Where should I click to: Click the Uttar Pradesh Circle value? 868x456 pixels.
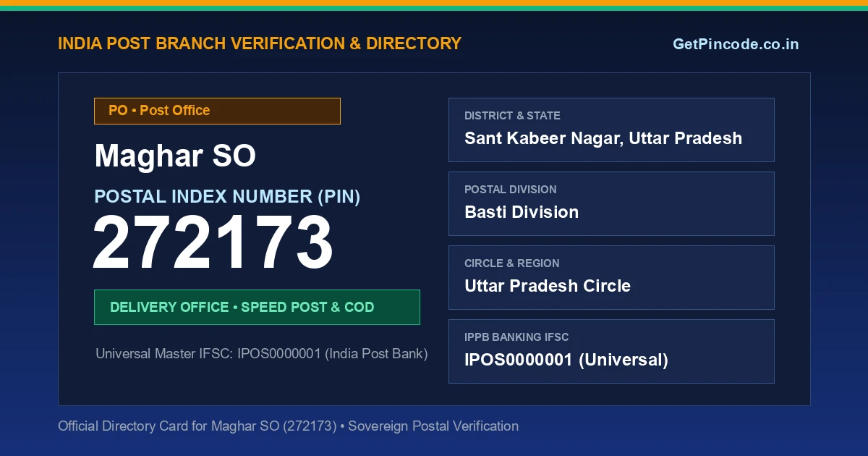548,286
